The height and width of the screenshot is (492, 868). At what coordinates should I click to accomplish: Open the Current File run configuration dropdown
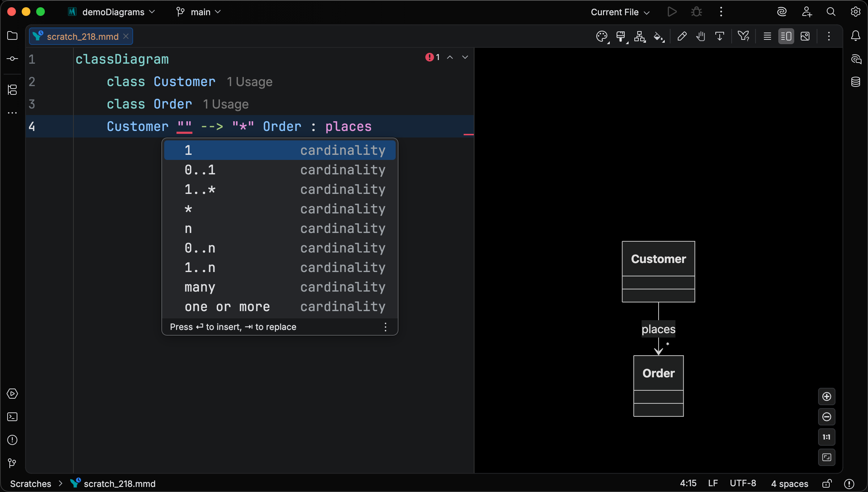click(620, 12)
